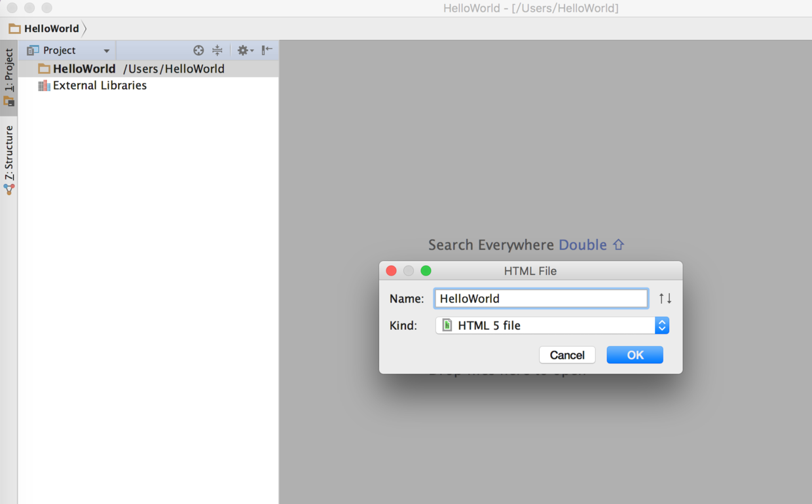Switch to the Z: Structure side tab
Screen dimensions: 812x504
click(x=9, y=160)
